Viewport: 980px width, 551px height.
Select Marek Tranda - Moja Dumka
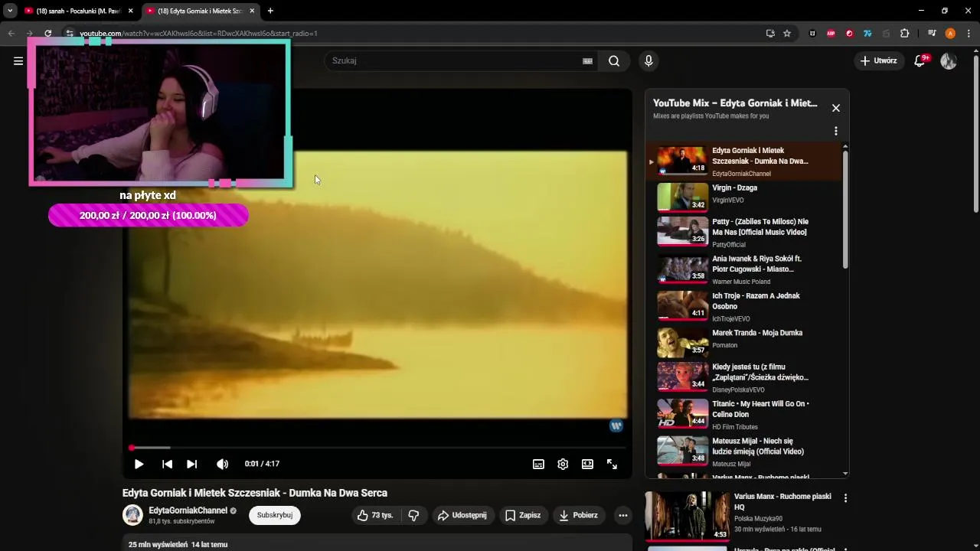743,343
